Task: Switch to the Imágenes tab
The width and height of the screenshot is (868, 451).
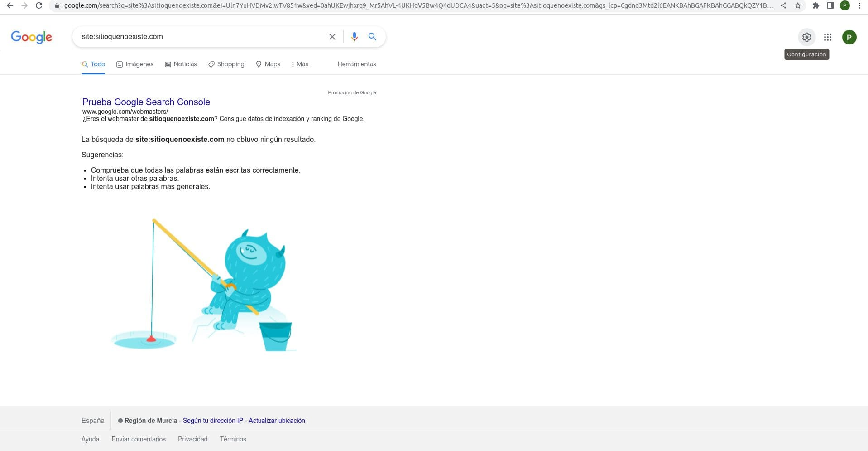Action: [x=135, y=64]
